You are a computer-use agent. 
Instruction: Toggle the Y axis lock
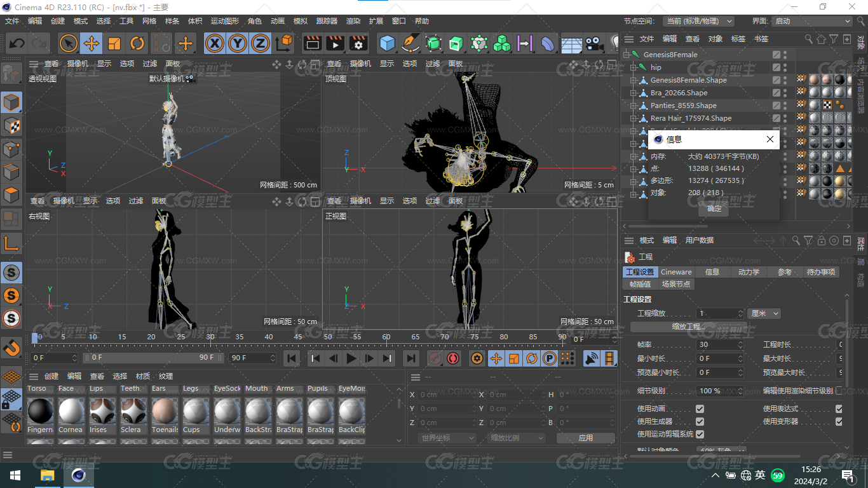(238, 43)
